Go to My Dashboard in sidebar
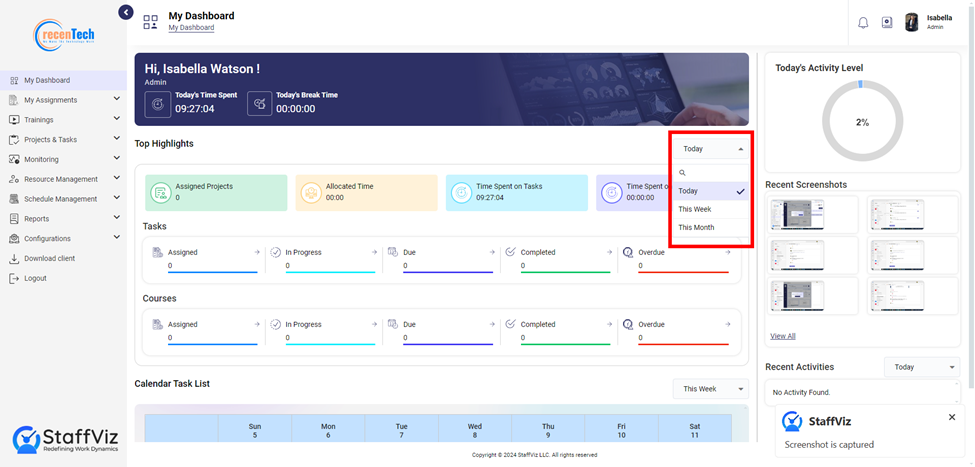 click(x=63, y=80)
